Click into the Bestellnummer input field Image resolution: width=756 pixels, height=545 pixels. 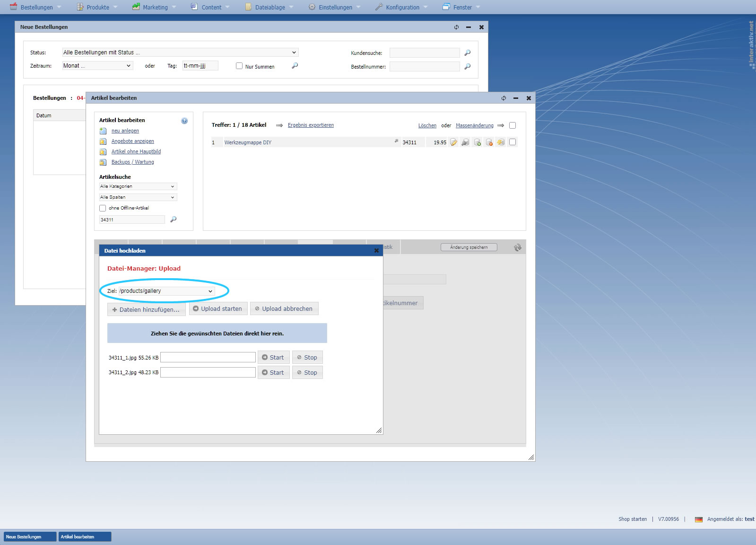424,67
